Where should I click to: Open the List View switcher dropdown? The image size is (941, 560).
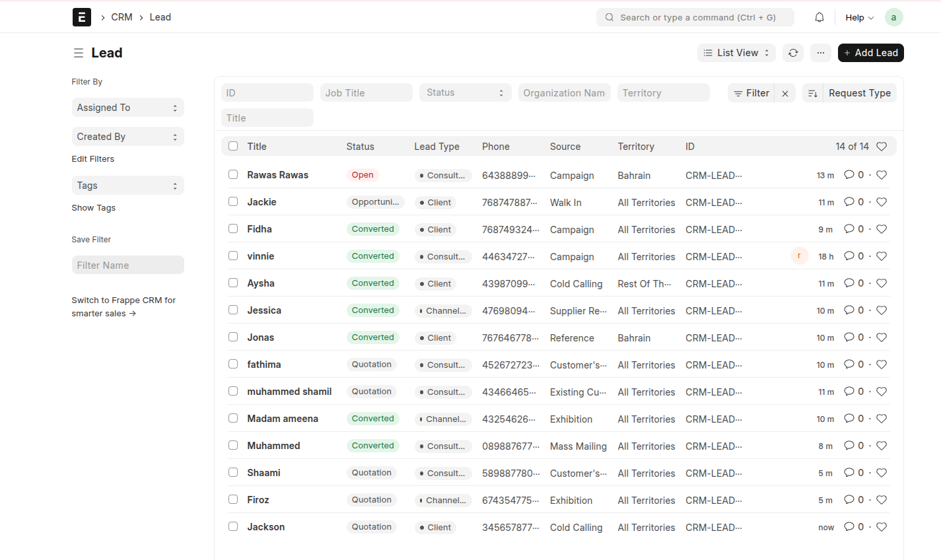click(x=736, y=53)
